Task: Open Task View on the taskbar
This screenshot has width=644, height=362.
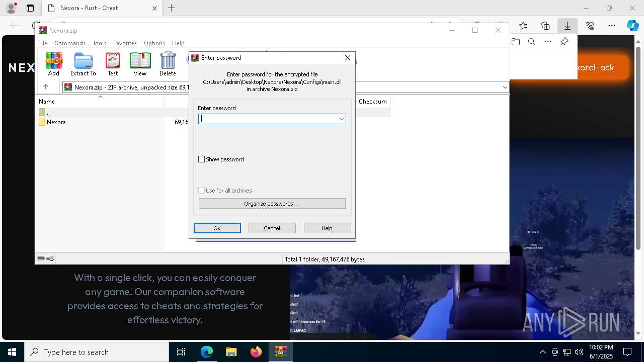Action: pyautogui.click(x=181, y=352)
